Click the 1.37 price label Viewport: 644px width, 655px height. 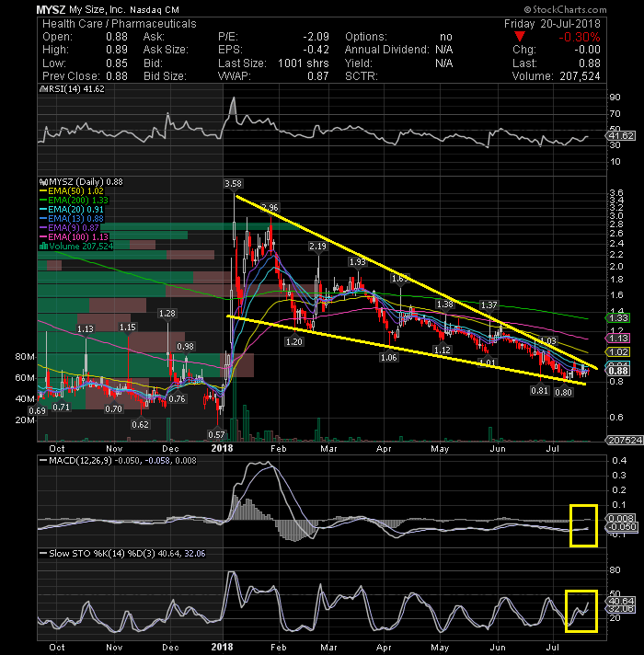(x=489, y=305)
